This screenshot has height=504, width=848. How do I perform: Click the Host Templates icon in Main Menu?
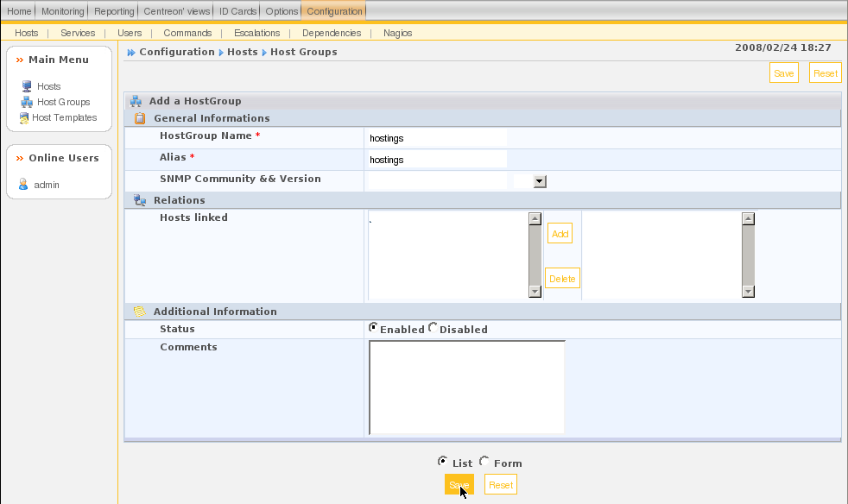(x=24, y=118)
